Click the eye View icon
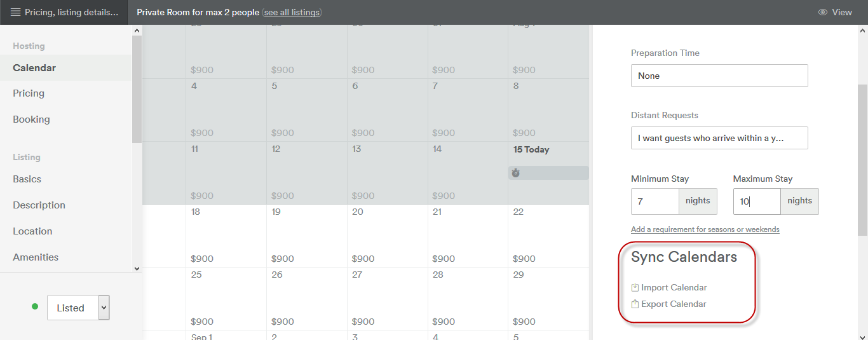Screen dimensions: 868x340 (823, 12)
